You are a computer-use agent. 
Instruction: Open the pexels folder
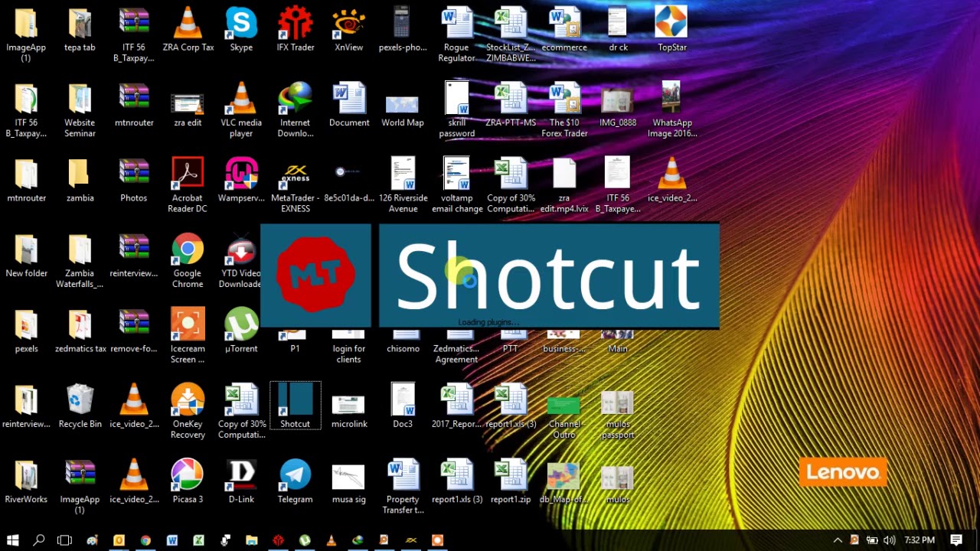tap(27, 331)
